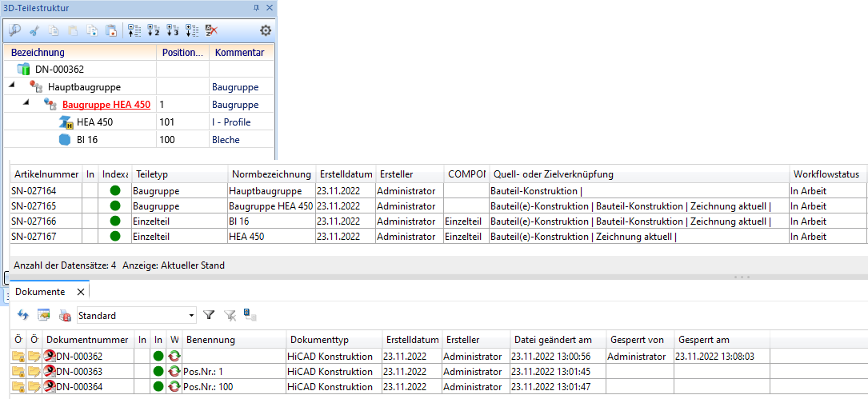This screenshot has height=399, width=868.
Task: Collapse the Baugruppe HEA 450 node
Action: pos(25,104)
